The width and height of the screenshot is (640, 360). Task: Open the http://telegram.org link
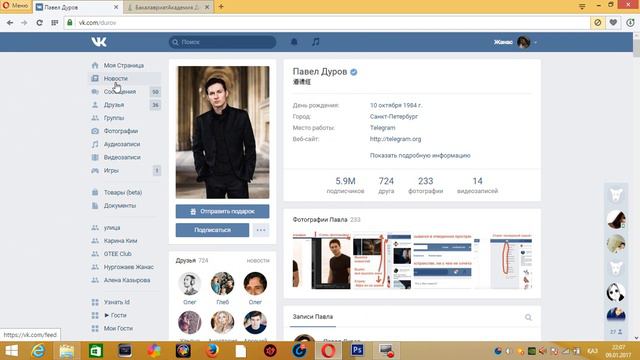tap(395, 139)
